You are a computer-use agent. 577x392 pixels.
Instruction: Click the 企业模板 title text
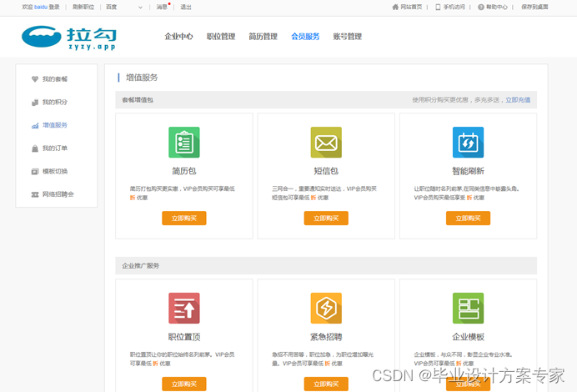click(468, 337)
